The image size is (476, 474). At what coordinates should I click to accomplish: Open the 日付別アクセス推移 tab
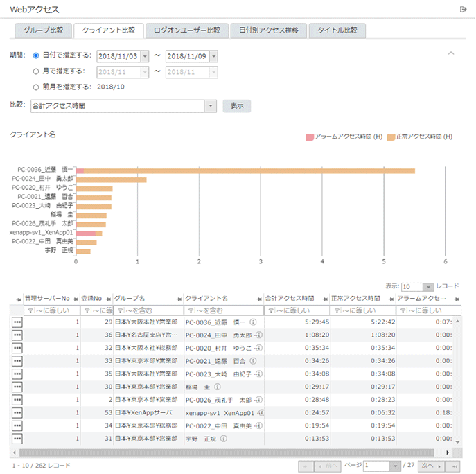pos(268,30)
